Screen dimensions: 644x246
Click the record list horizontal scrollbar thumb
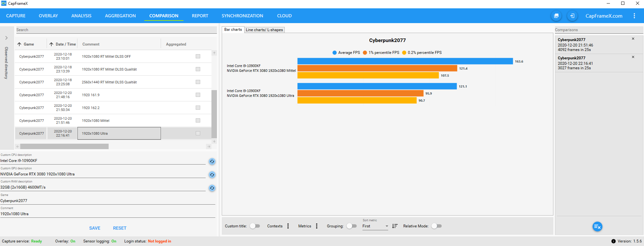(x=64, y=147)
